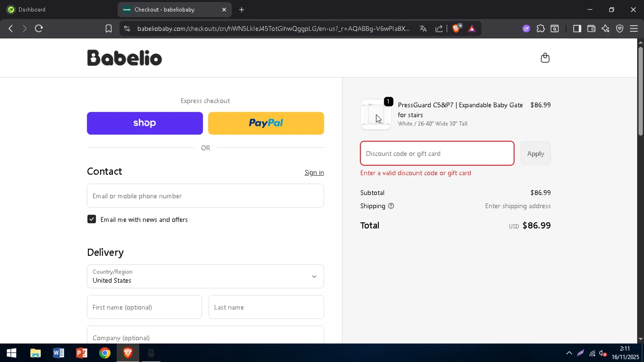This screenshot has height=362, width=644.
Task: Open Windows Start menu
Action: tap(12, 353)
